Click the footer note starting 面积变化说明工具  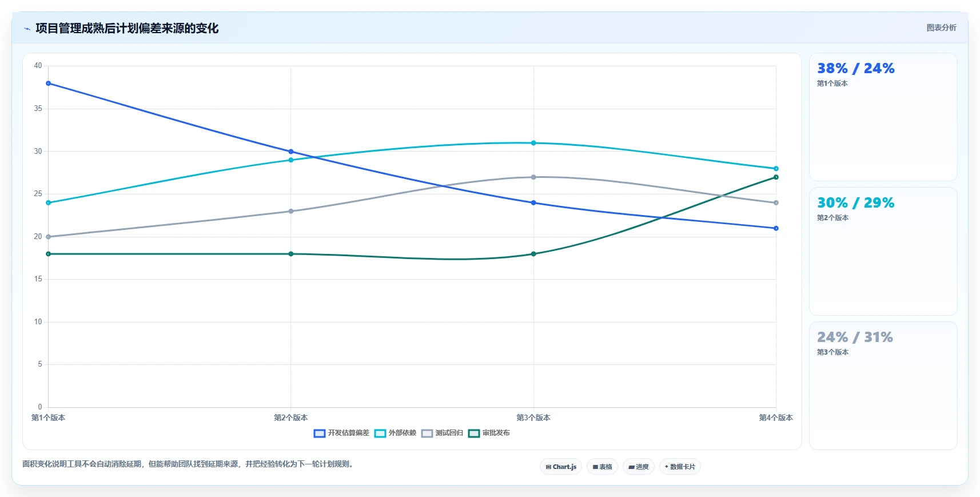189,464
